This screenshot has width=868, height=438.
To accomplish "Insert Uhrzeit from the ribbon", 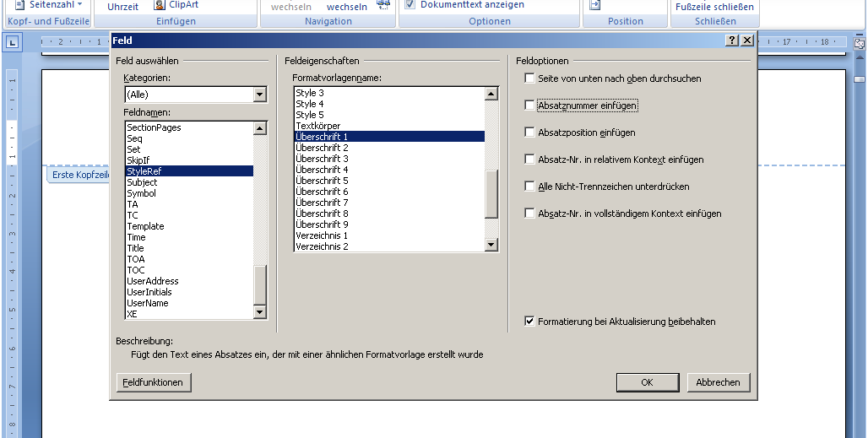I will pos(123,7).
